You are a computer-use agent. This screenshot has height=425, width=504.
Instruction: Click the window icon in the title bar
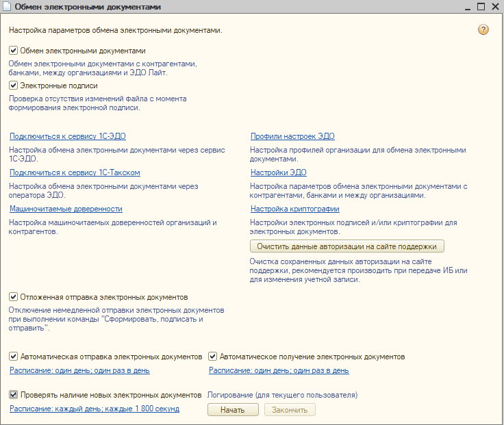click(7, 7)
